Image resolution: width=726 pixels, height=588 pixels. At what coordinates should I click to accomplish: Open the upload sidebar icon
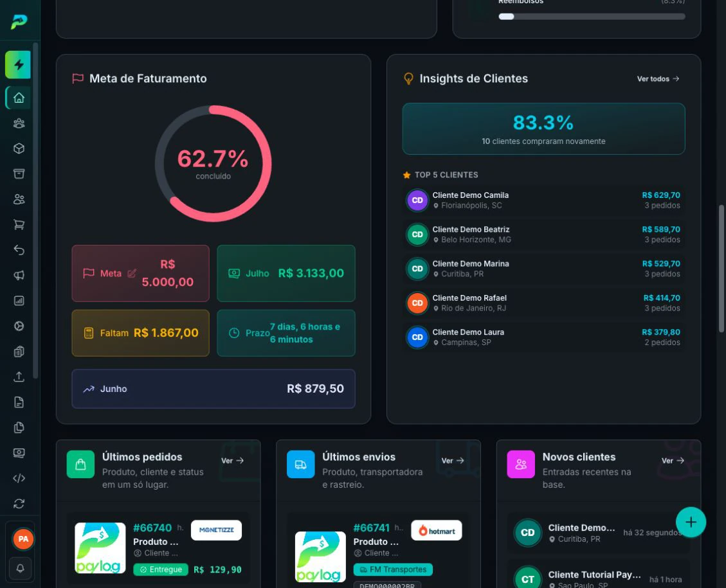click(19, 377)
